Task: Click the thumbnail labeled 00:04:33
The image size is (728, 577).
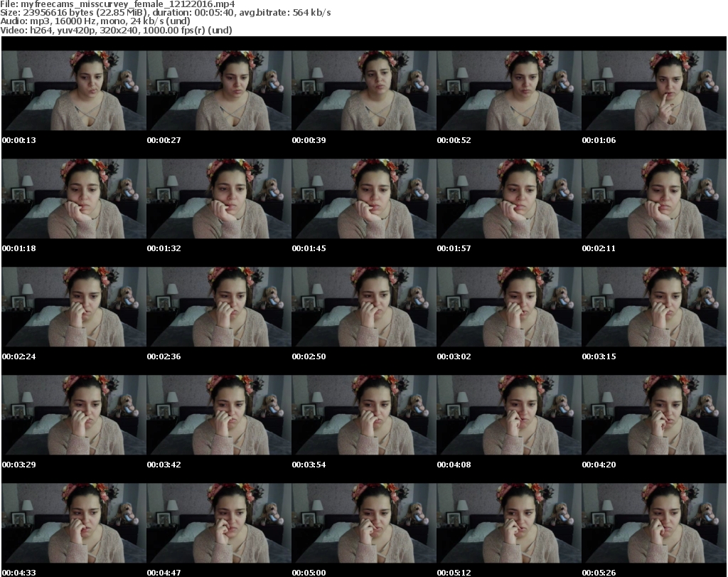Action: (x=74, y=524)
